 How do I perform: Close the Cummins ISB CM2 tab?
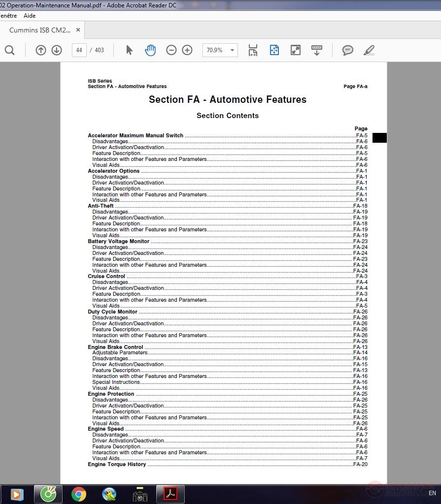(x=78, y=30)
